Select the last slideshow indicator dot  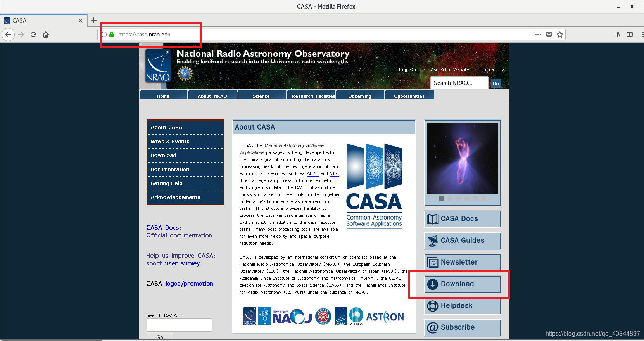(483, 199)
